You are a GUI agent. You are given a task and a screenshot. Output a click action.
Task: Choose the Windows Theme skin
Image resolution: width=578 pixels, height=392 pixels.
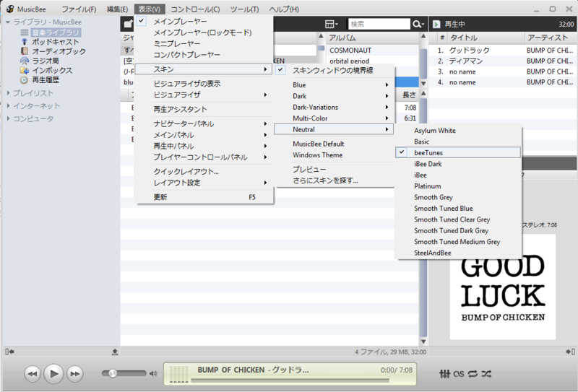334,154
